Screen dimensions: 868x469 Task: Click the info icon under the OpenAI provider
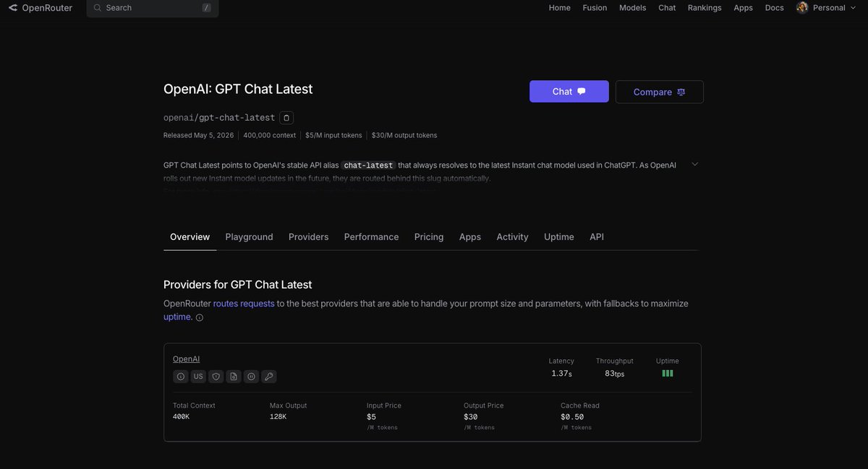coord(180,377)
